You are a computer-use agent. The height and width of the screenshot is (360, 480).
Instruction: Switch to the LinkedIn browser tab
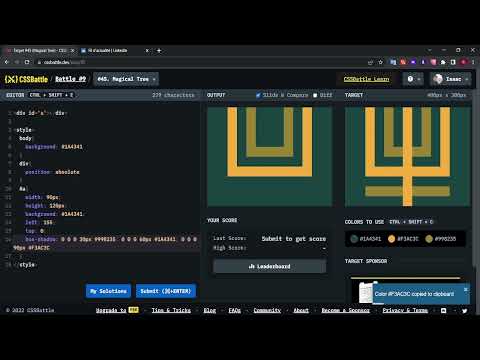[x=115, y=51]
